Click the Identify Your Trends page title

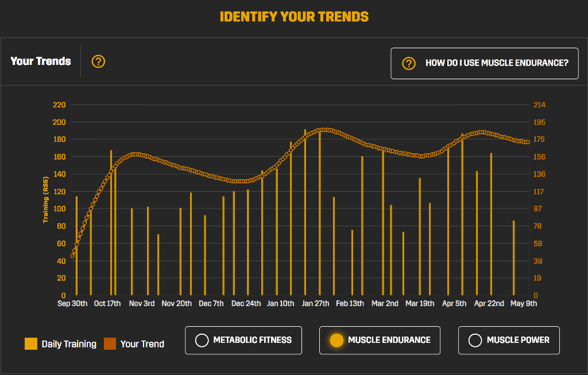pos(293,17)
